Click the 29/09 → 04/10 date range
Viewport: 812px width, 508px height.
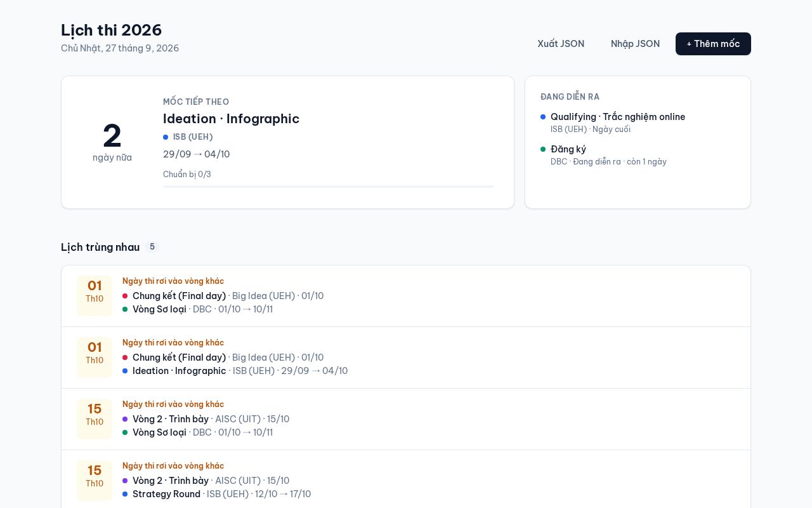pos(197,154)
